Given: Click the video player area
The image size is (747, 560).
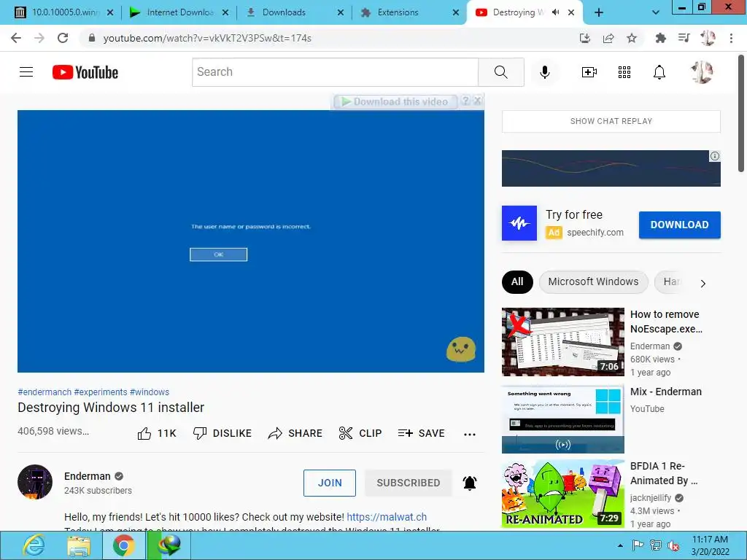Looking at the screenshot, I should point(251,241).
